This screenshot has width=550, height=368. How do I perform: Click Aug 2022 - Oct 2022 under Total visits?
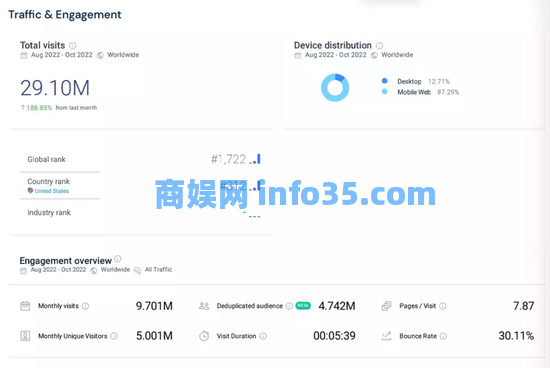pyautogui.click(x=62, y=55)
